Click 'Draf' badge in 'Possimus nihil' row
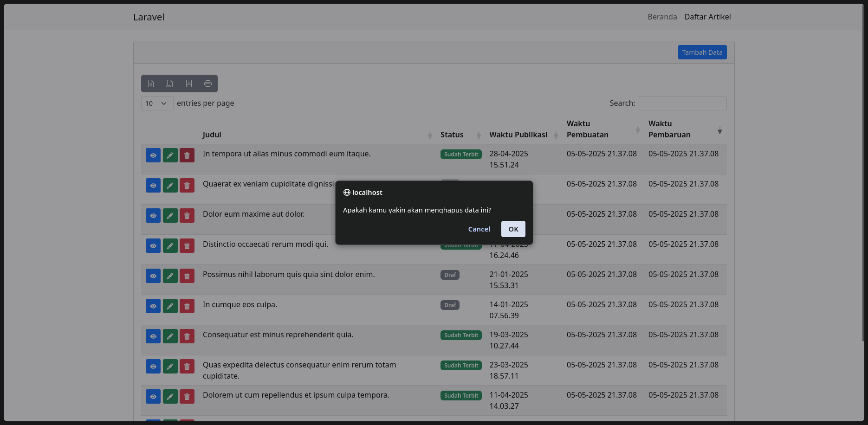This screenshot has width=868, height=425. tap(450, 275)
